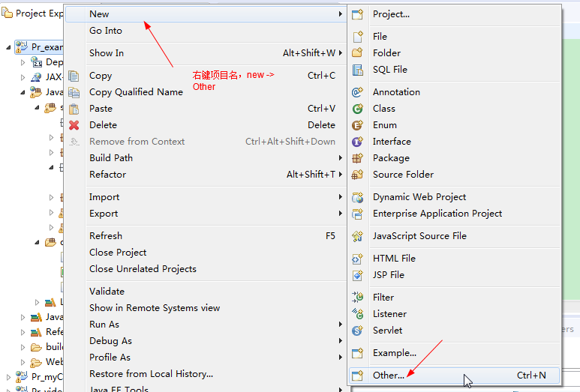Click the Other wizard icon

pyautogui.click(x=357, y=376)
